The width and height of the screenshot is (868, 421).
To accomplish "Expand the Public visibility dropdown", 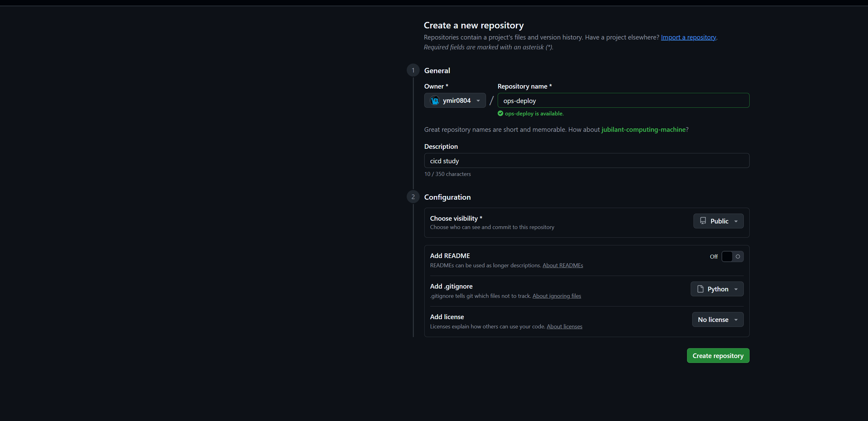I will point(718,221).
